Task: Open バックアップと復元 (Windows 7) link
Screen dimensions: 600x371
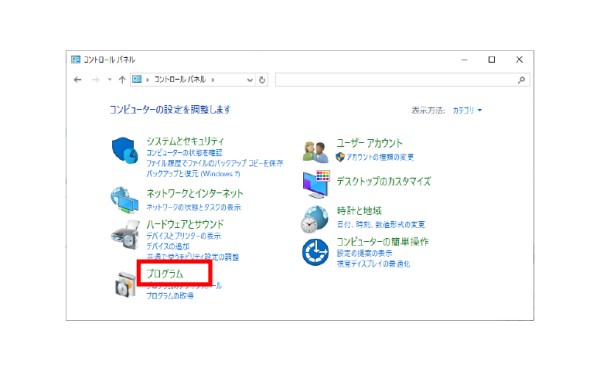Action: [193, 174]
